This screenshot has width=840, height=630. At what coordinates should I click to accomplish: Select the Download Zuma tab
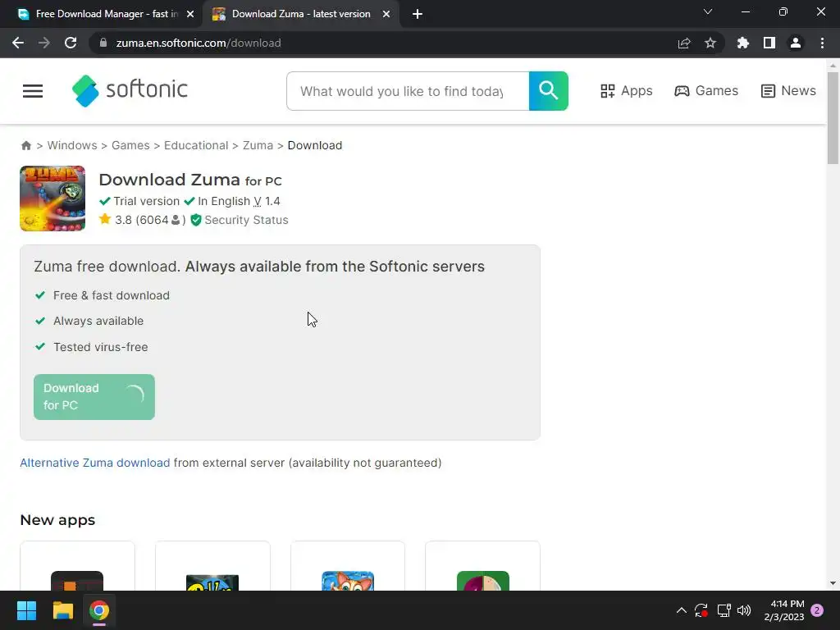[301, 15]
